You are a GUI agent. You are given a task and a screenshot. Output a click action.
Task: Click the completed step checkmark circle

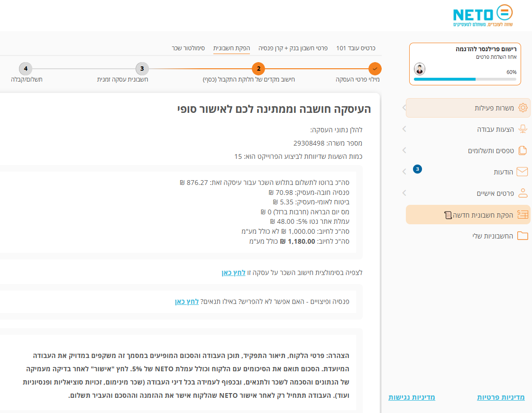375,69
